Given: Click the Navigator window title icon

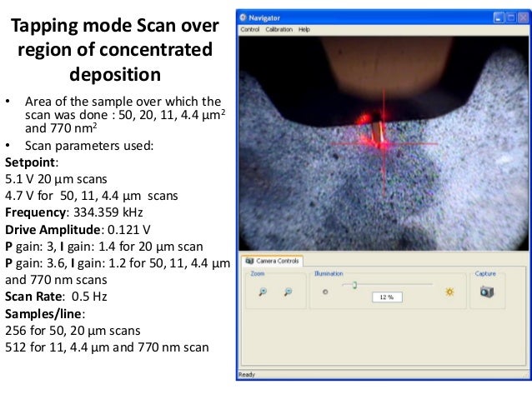Looking at the screenshot, I should [243, 17].
